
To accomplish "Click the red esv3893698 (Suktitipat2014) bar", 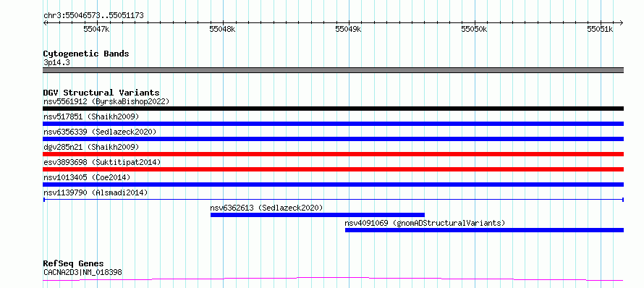I will click(x=333, y=169).
